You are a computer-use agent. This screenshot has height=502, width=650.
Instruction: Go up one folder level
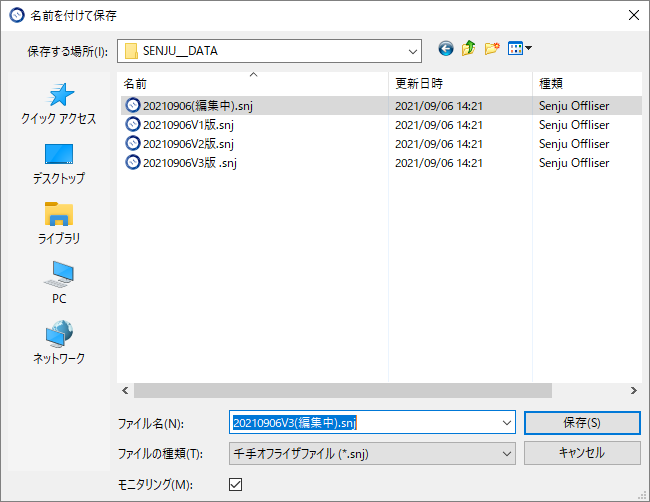tap(468, 49)
